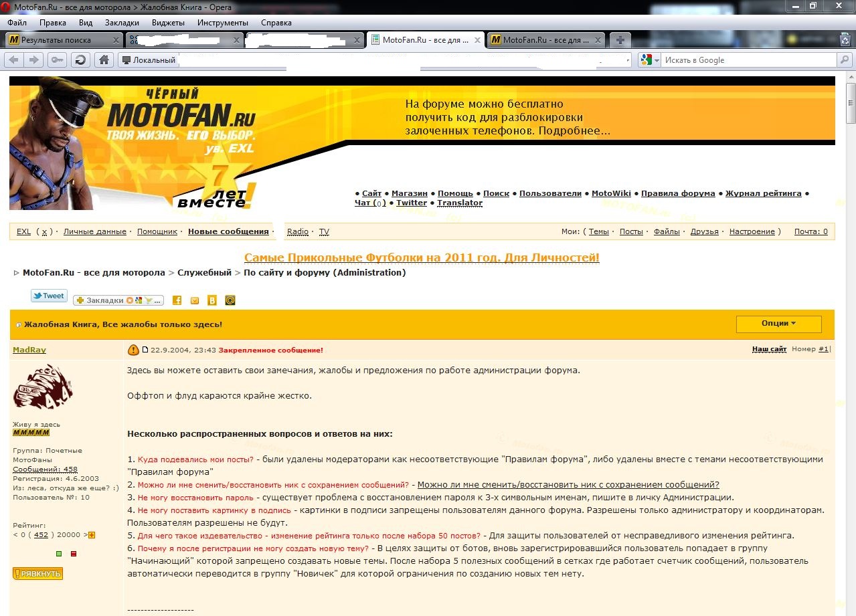
Task: Open the Инструменты menu
Action: point(223,22)
